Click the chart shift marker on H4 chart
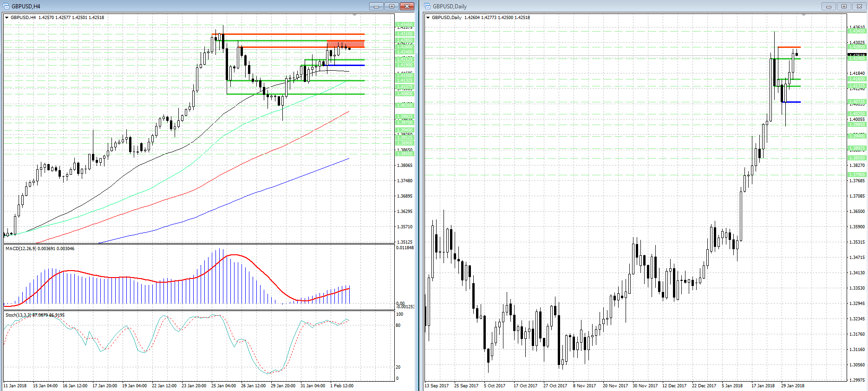This screenshot has height=391, width=868. [355, 15]
